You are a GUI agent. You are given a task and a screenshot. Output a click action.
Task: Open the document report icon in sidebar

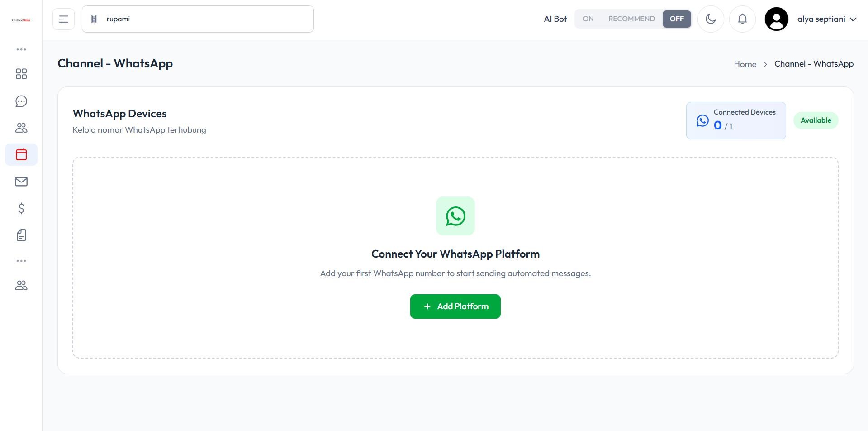click(x=21, y=235)
